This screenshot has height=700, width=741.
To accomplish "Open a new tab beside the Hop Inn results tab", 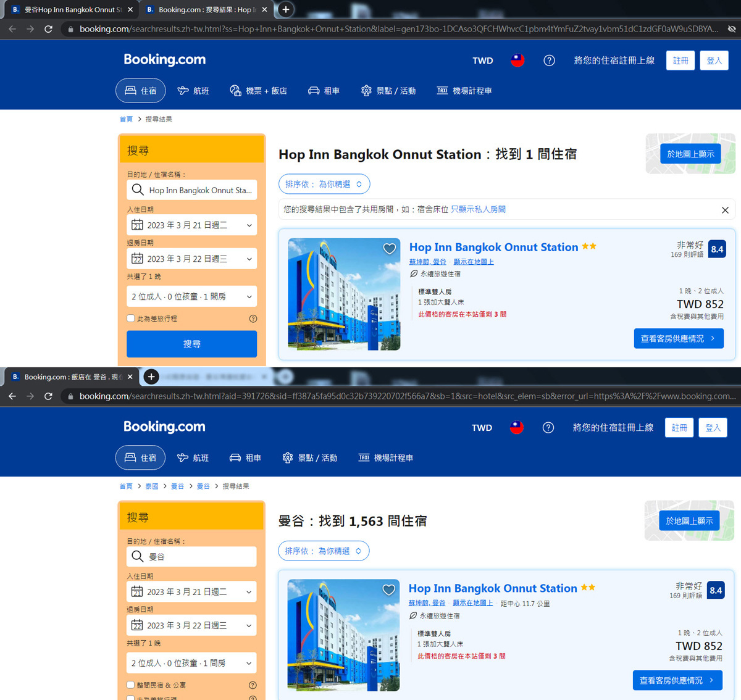I will (285, 9).
